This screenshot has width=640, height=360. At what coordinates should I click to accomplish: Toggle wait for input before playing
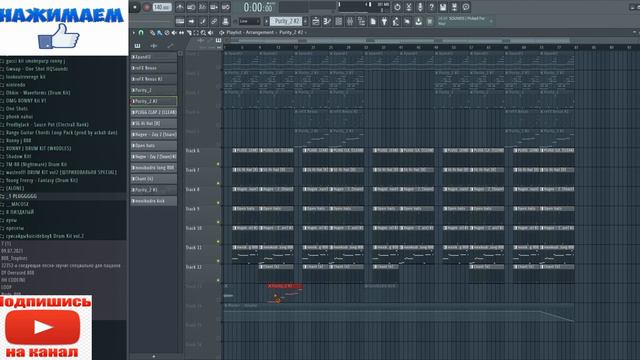tap(191, 7)
